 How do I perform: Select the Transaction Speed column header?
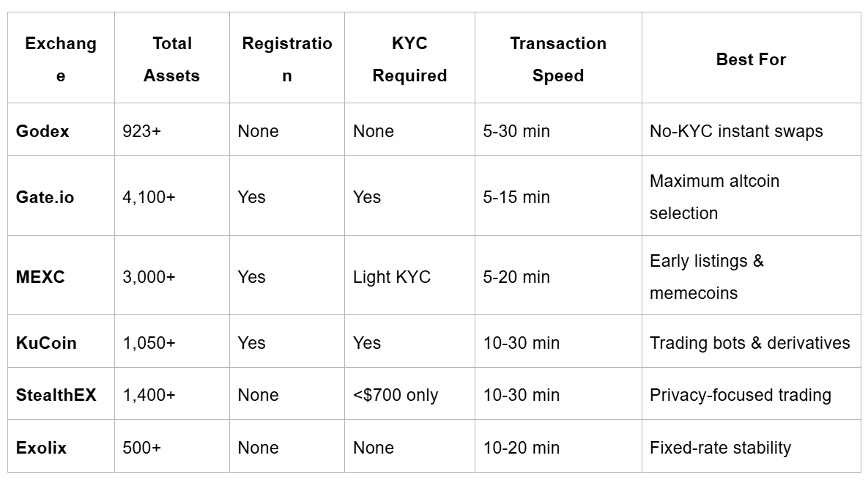point(558,59)
